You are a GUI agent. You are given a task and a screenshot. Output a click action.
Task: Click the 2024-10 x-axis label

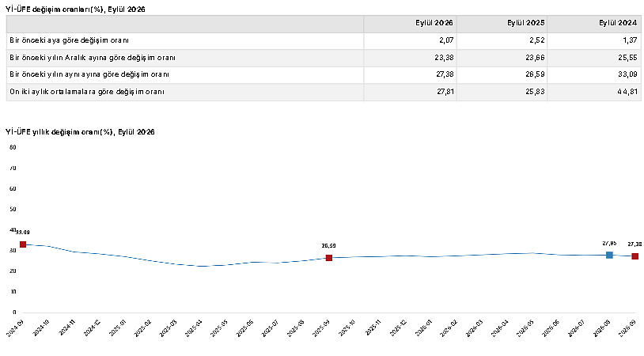coord(40,328)
